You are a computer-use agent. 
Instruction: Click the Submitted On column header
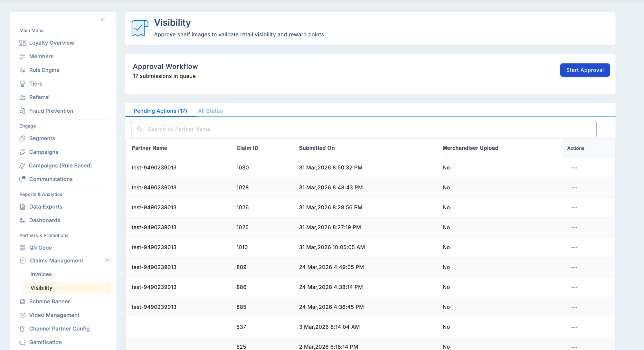(317, 148)
